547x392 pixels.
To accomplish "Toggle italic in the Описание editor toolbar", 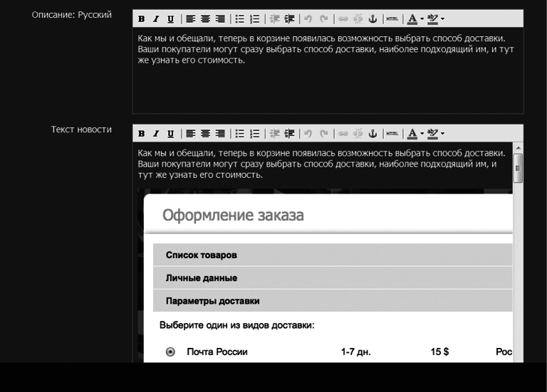I will pyautogui.click(x=156, y=18).
